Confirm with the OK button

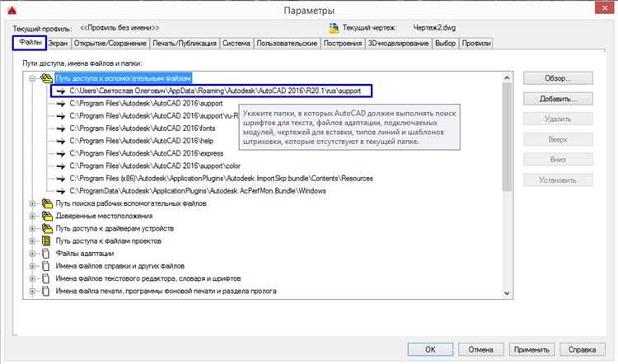[x=430, y=349]
